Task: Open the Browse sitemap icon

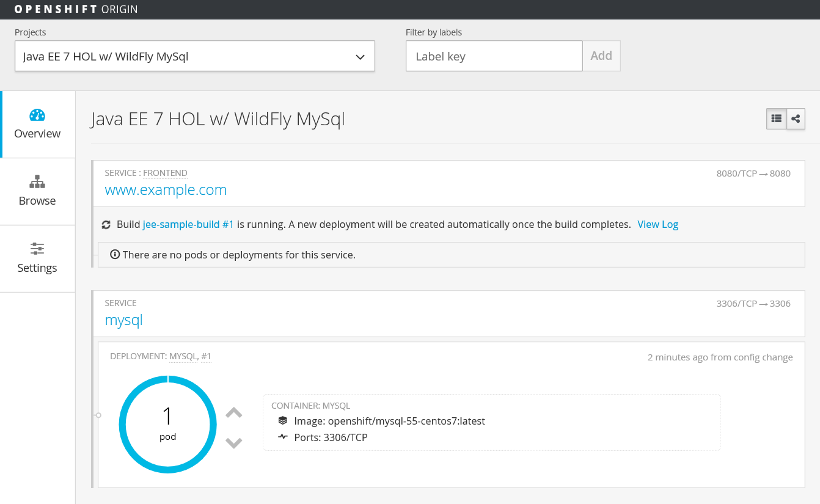Action: (37, 182)
